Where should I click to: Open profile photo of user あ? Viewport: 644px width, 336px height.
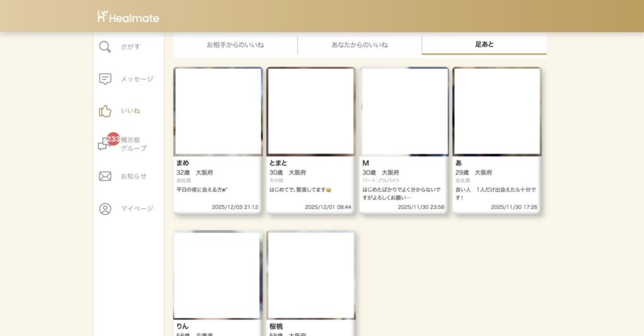[497, 111]
